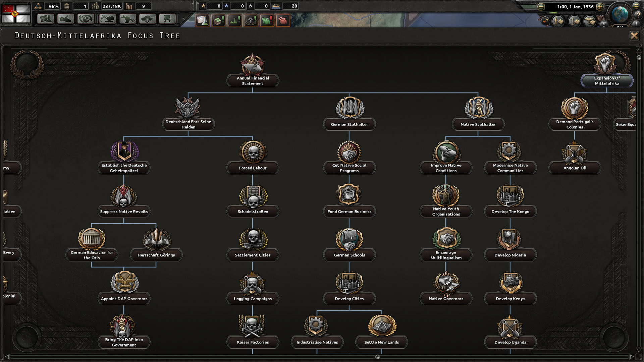Click the red soldiers alert icon
The width and height of the screenshot is (644, 362).
tap(283, 20)
